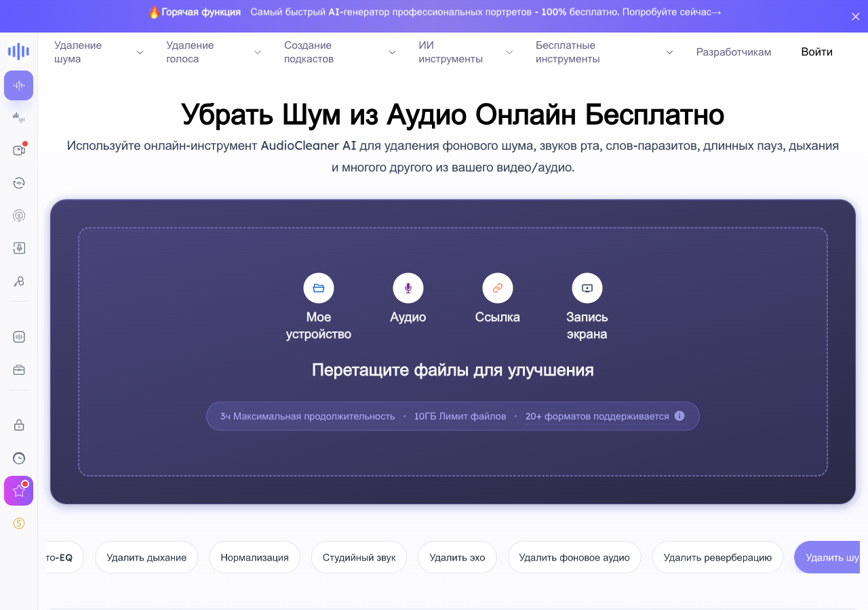The width and height of the screenshot is (868, 610).
Task: Choose the Мое устройство folder icon
Action: [319, 288]
